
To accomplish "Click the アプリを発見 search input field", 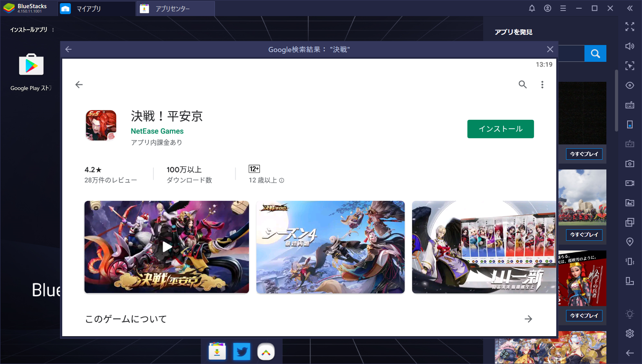I will (571, 54).
